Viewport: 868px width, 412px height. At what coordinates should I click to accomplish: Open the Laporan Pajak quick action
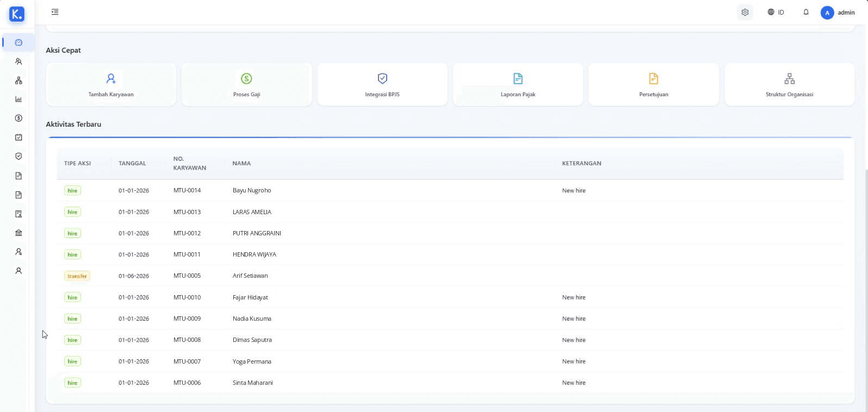[518, 84]
